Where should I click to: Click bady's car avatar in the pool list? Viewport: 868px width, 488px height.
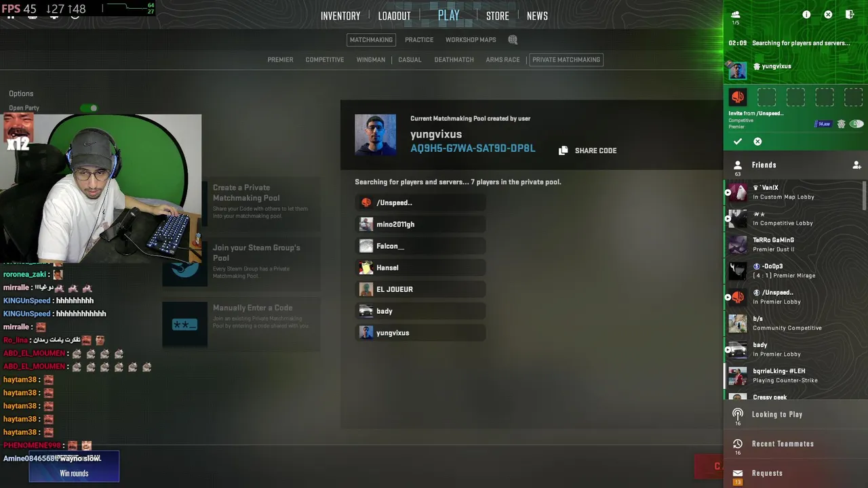pos(366,310)
